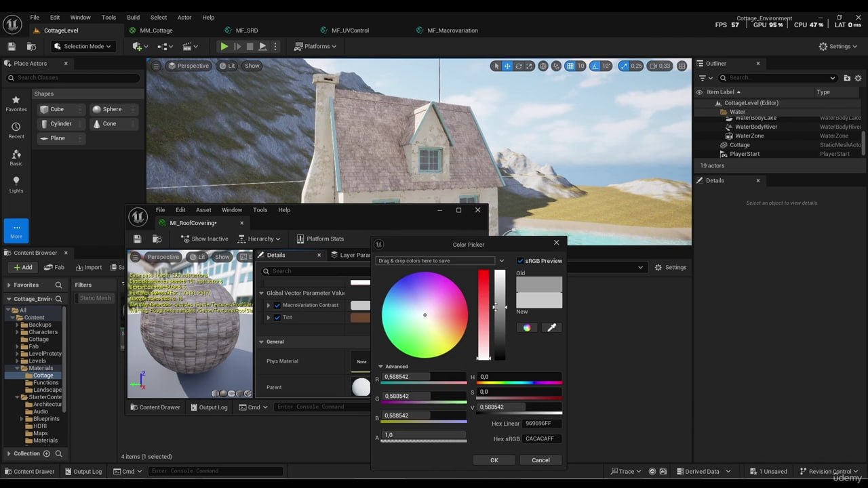This screenshot has width=868, height=488.
Task: Open the Cinematics clapperboard icon
Action: pyautogui.click(x=187, y=46)
